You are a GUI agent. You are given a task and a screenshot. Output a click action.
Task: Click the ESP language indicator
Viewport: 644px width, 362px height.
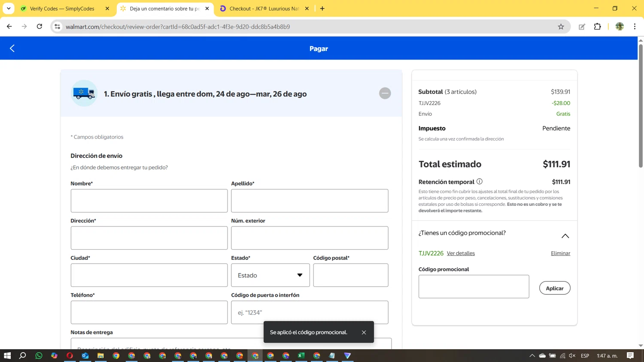pos(585,356)
